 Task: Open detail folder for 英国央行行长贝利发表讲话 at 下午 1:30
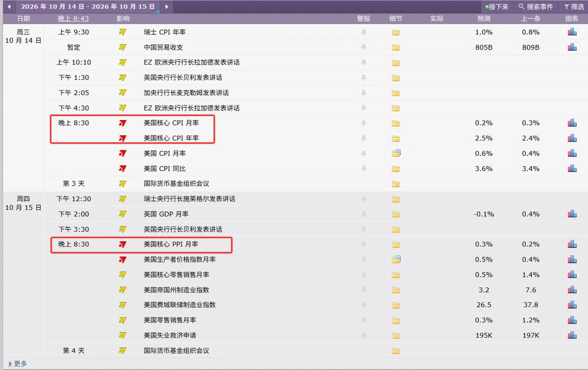pos(396,78)
